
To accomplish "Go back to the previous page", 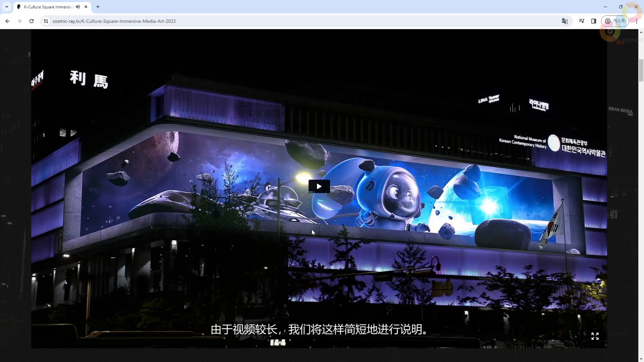I will point(7,21).
